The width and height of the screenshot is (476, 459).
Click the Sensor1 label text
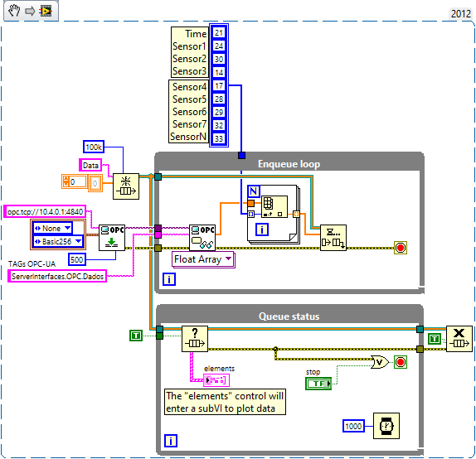189,46
